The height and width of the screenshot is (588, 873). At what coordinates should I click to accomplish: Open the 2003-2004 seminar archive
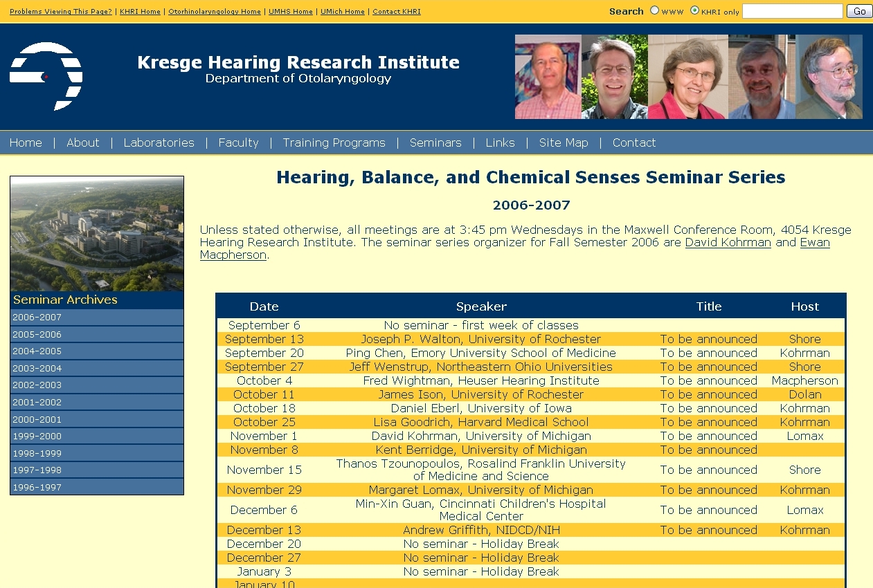[97, 369]
